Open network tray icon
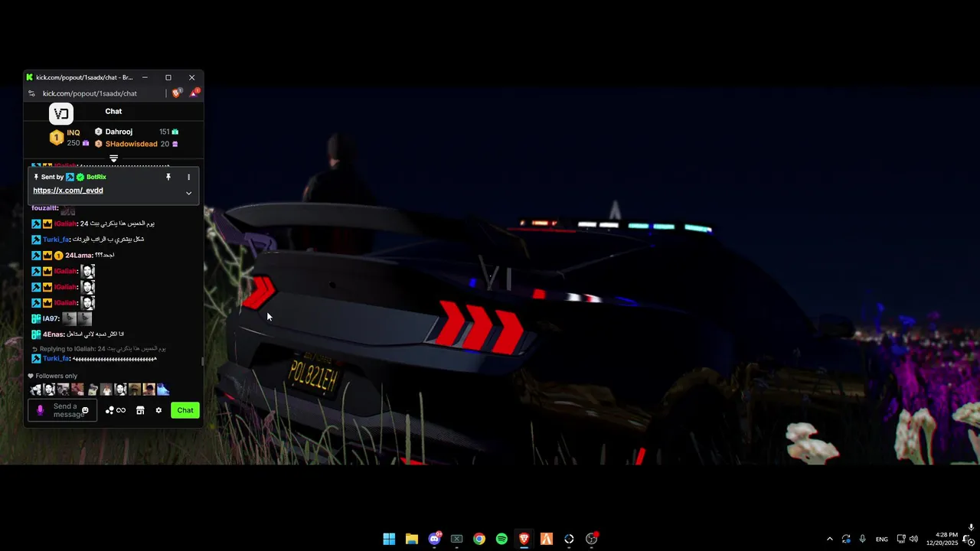 tap(901, 539)
